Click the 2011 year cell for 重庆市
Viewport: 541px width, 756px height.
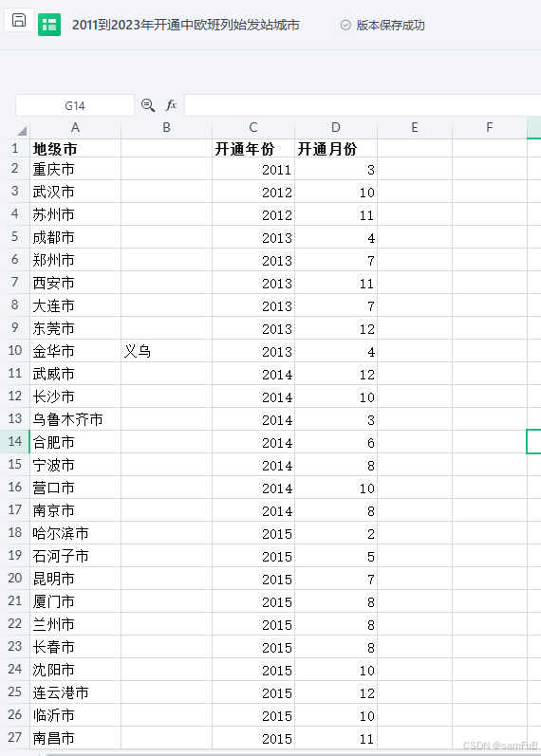click(253, 169)
